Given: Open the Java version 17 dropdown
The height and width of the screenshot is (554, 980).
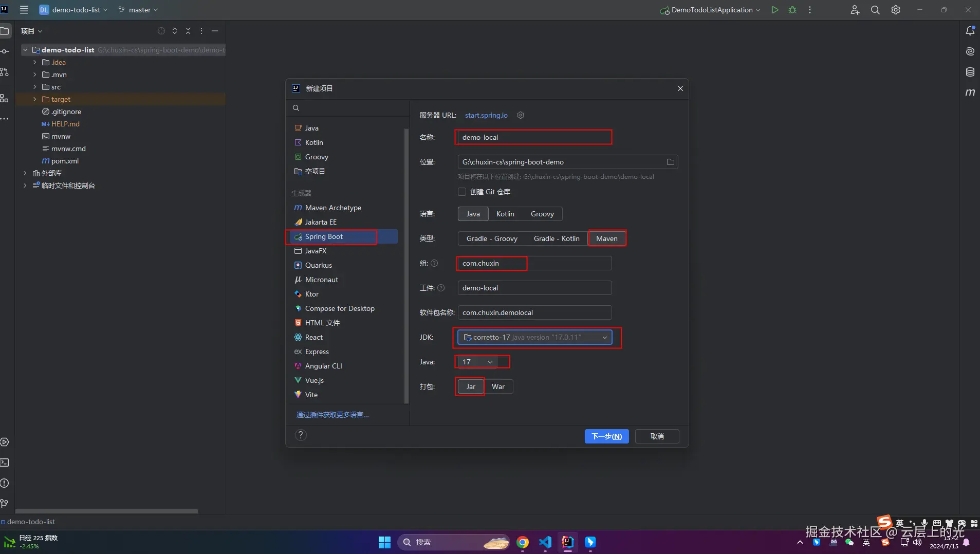Looking at the screenshot, I should click(477, 362).
